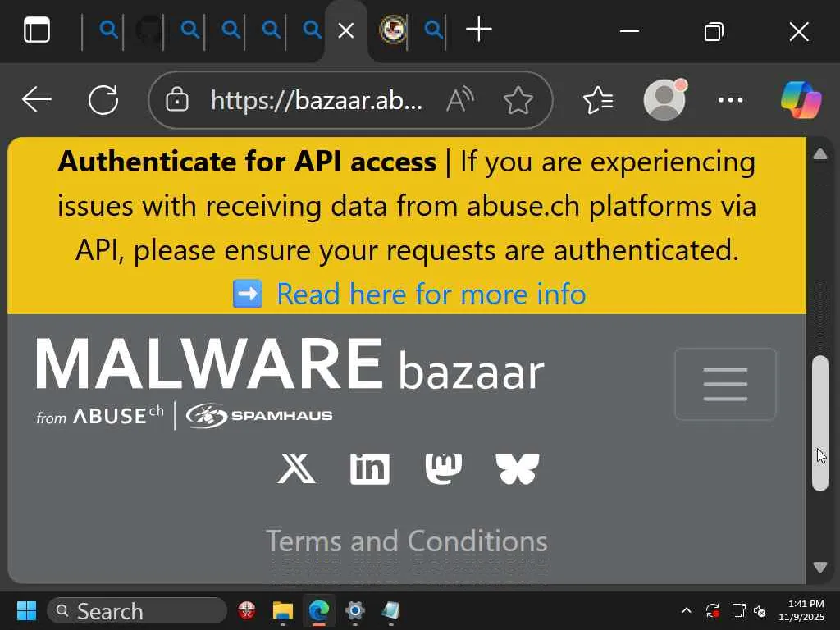Open Terms and Conditions link
Screen dimensions: 840x630
click(407, 541)
